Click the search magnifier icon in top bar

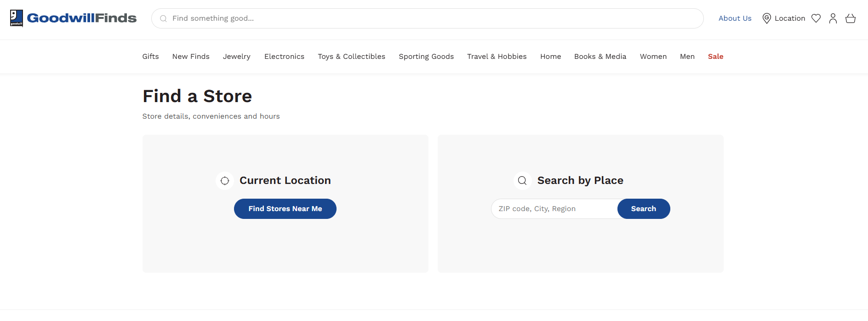(x=163, y=18)
